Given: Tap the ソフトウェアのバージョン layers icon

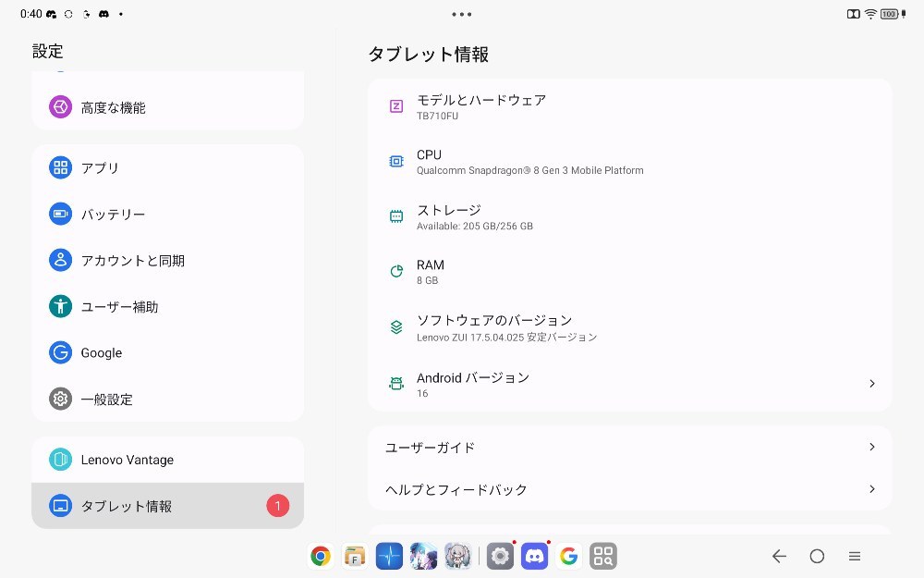Looking at the screenshot, I should point(396,326).
